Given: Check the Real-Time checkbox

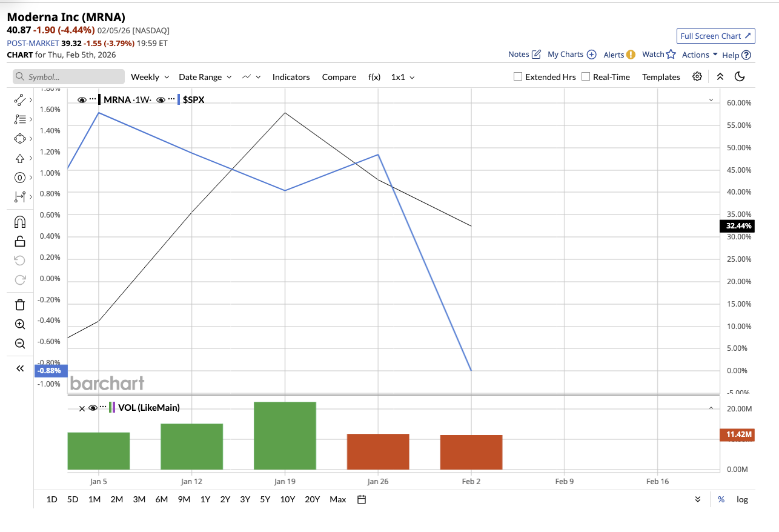Looking at the screenshot, I should (x=585, y=76).
